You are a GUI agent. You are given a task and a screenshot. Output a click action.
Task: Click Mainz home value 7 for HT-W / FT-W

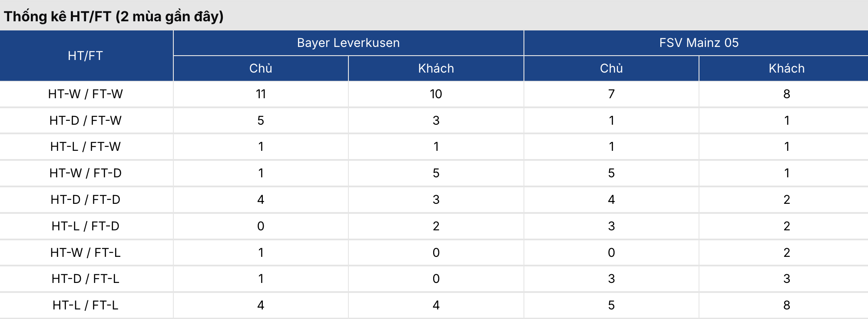[611, 94]
